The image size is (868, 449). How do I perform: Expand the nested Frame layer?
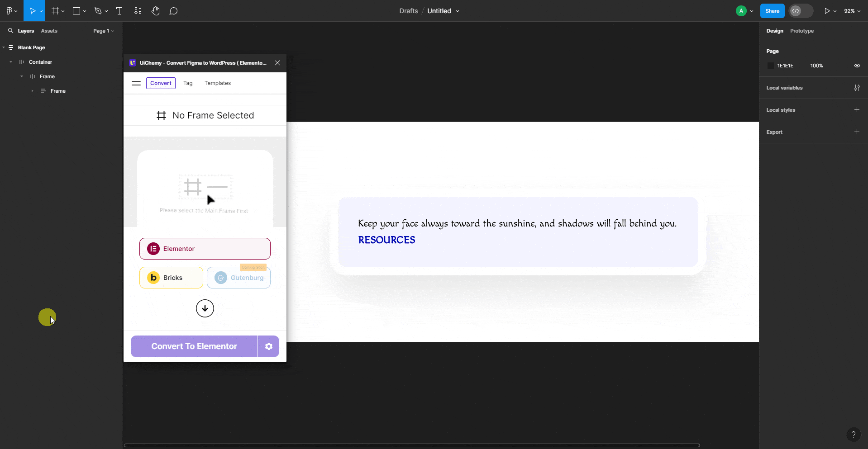tap(32, 91)
